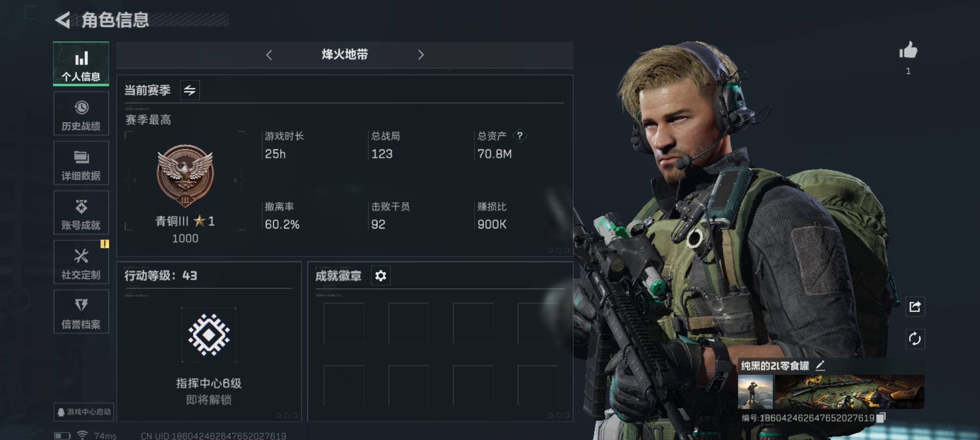
Task: Switch to the next mode with right chevron
Action: tap(421, 55)
